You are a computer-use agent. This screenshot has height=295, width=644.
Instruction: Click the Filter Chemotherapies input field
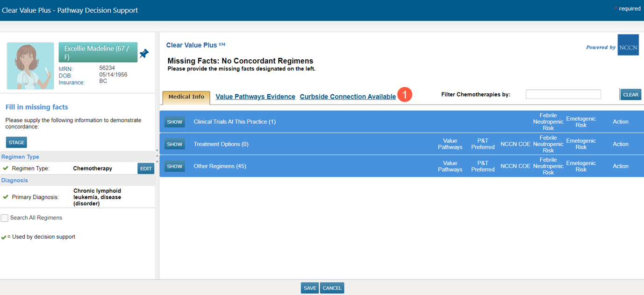[563, 94]
